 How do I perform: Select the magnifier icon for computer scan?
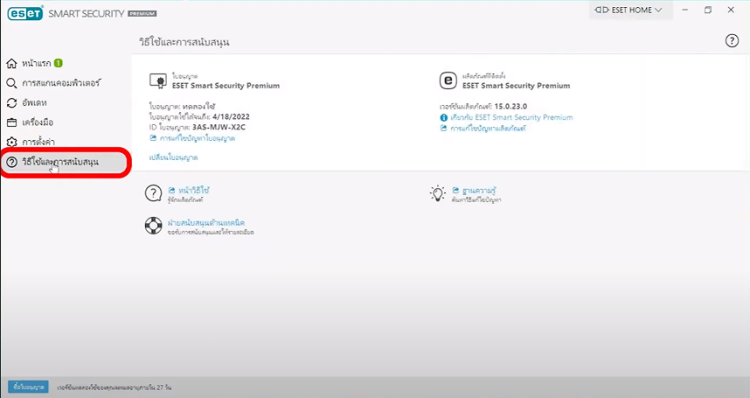[x=11, y=83]
